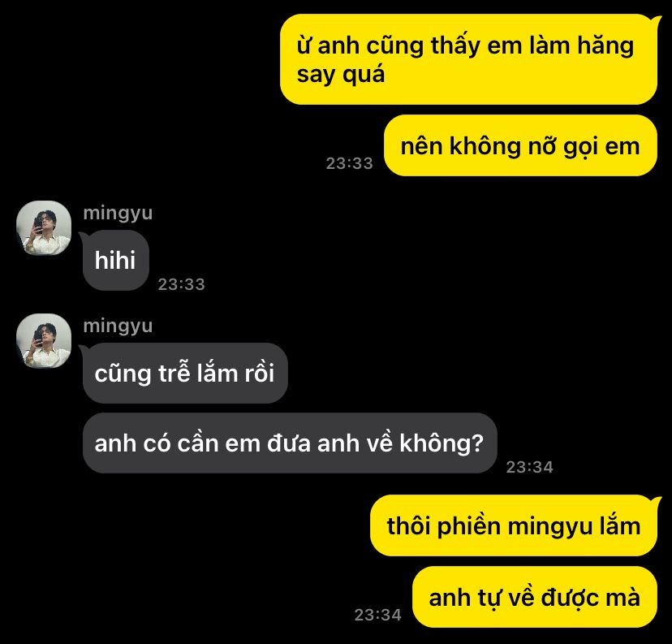The height and width of the screenshot is (644, 672).
Task: Click the 23:34 timestamp beside anh tự về được mà
Action: click(378, 615)
